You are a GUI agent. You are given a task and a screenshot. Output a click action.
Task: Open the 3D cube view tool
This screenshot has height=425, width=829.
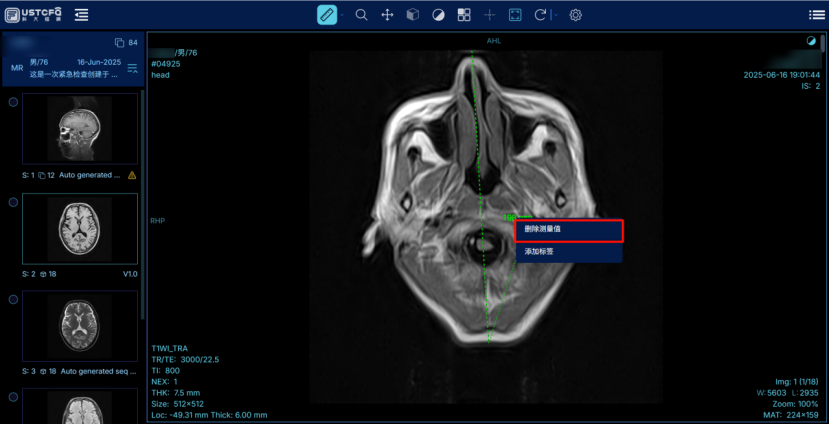[x=412, y=15]
